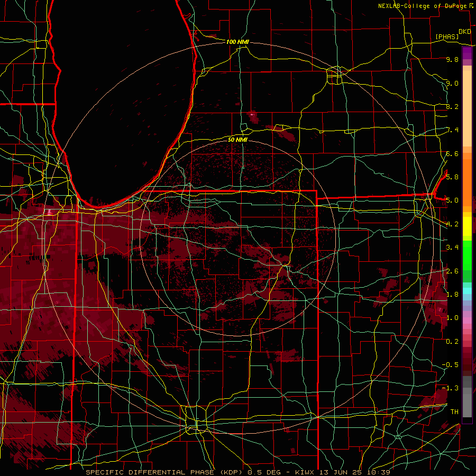Screen dimensions: 476x476
Task: Click the DKD label above the color bar
Action: [x=465, y=31]
